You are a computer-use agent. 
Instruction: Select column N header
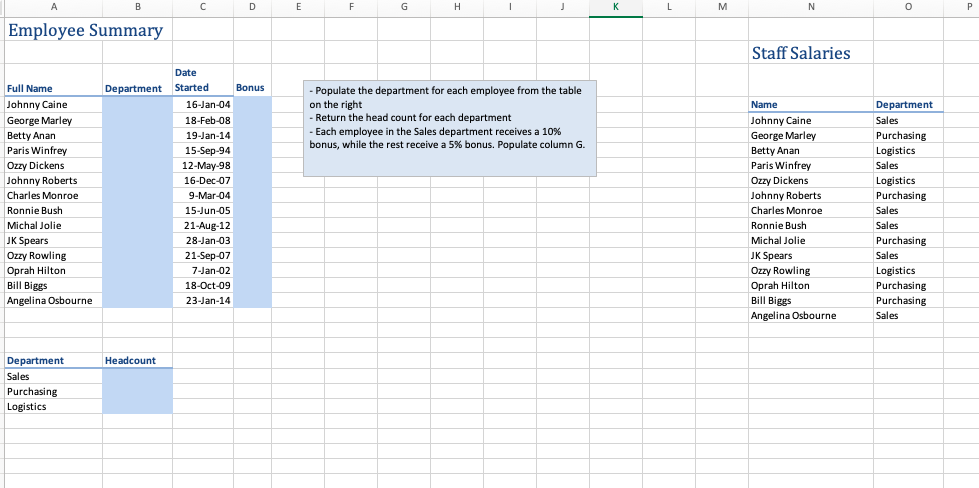point(810,7)
